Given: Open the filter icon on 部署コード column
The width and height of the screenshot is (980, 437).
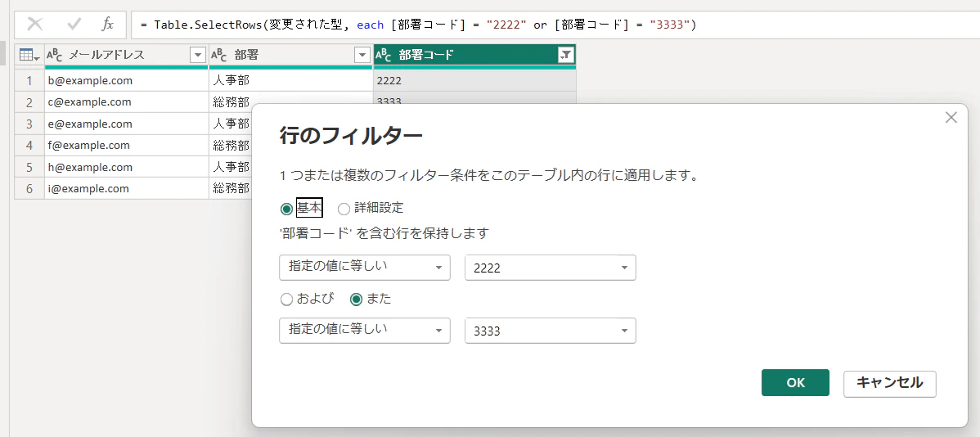Looking at the screenshot, I should pyautogui.click(x=565, y=55).
